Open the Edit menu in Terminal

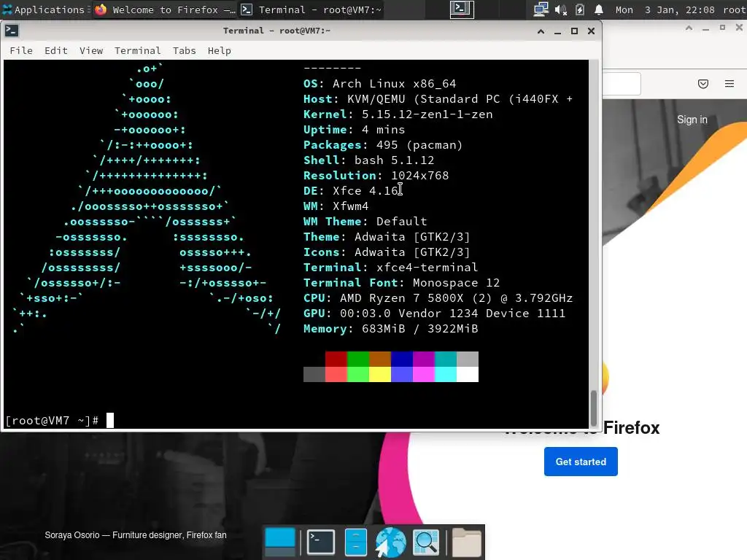(x=55, y=50)
